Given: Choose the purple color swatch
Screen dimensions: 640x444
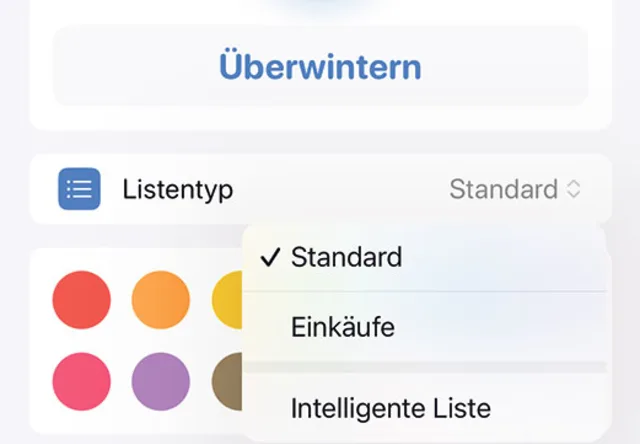Looking at the screenshot, I should [x=161, y=382].
